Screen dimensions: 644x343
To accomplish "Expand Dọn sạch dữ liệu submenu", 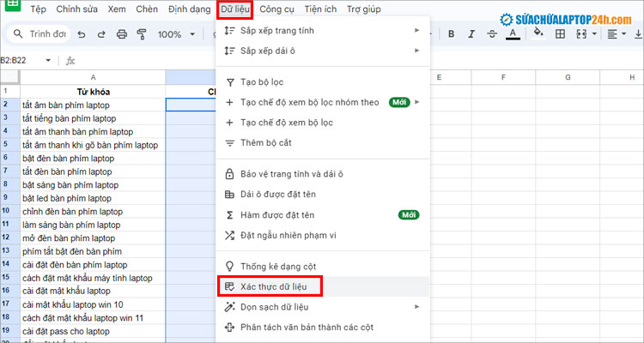I will pos(323,307).
